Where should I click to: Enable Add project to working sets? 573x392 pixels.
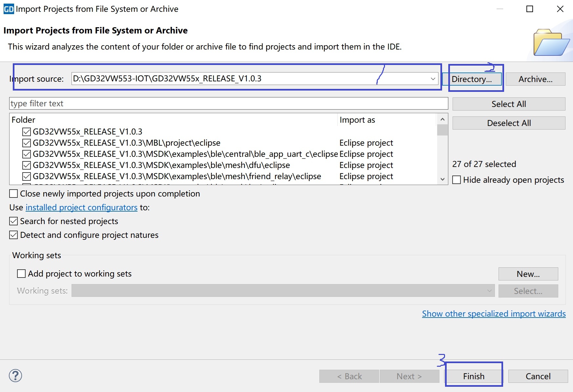pyautogui.click(x=21, y=274)
